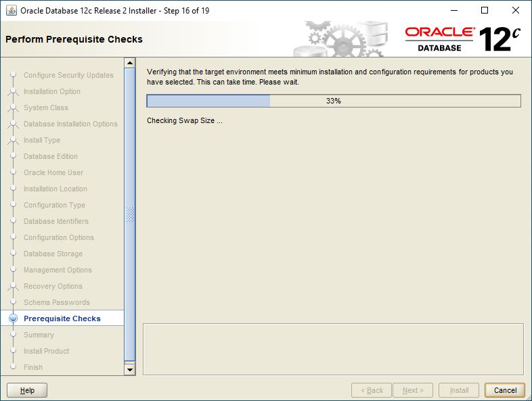Select Database Storage step
This screenshot has width=532, height=401.
point(53,254)
